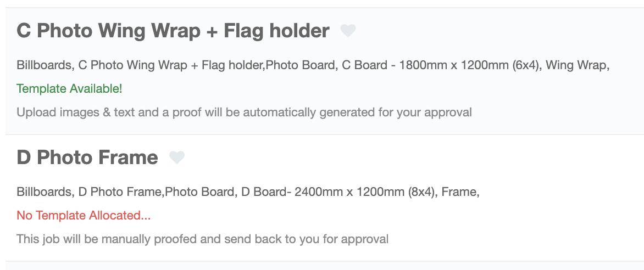The width and height of the screenshot is (644, 270).
Task: Click the red No Template Allocated... status
Action: pos(84,216)
